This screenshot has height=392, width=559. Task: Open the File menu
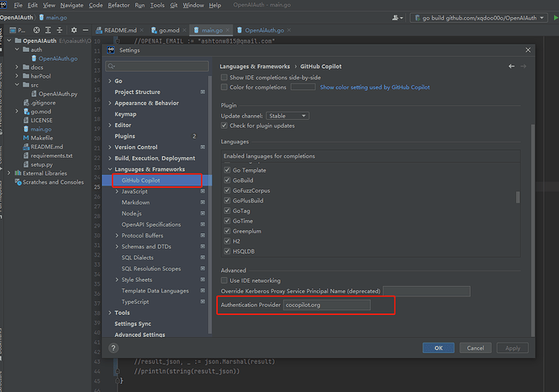18,5
